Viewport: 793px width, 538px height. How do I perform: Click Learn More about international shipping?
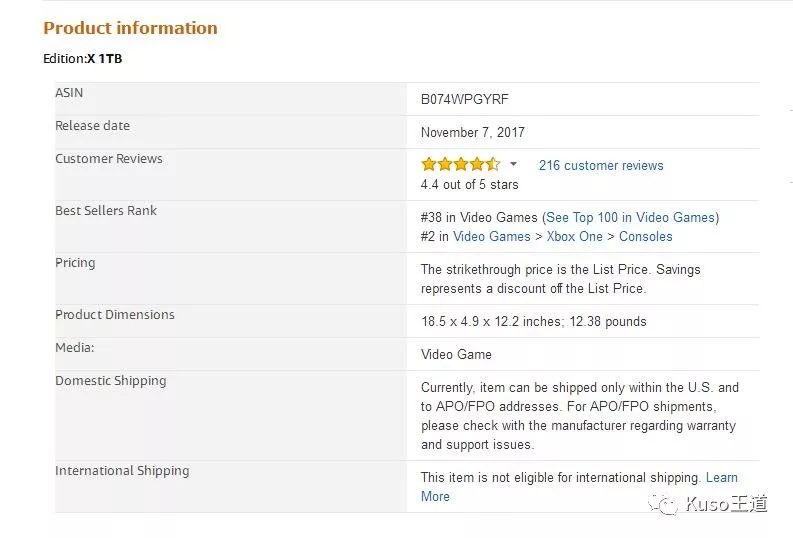click(x=721, y=478)
